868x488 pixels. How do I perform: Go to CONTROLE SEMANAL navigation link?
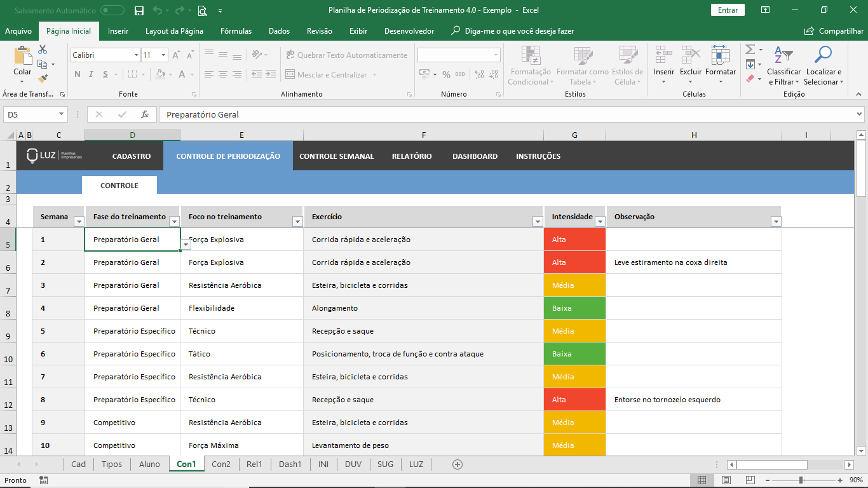tap(337, 156)
